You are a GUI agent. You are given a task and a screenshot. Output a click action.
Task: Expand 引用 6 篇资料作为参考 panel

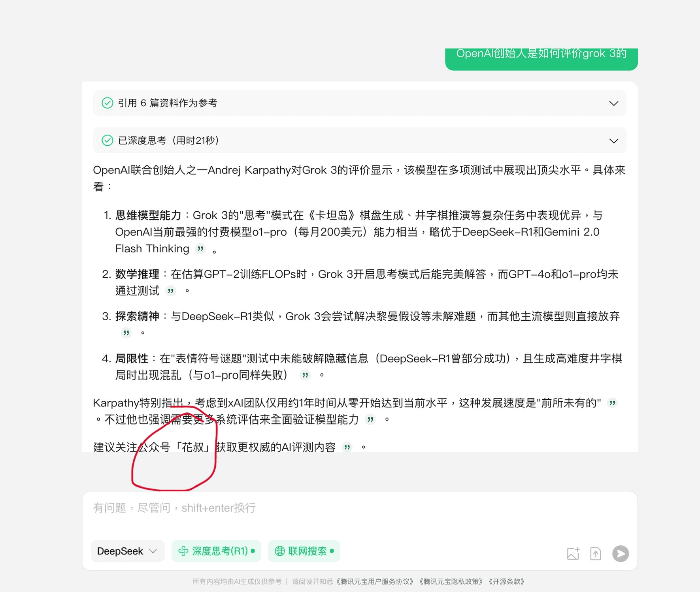[360, 103]
